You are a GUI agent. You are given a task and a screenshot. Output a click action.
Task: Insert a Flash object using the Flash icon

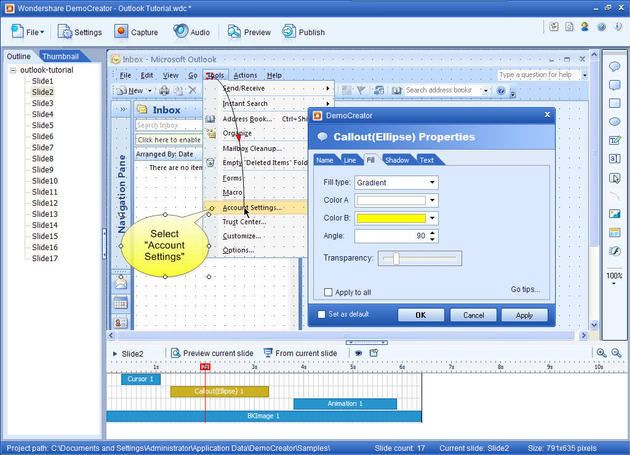[x=614, y=251]
